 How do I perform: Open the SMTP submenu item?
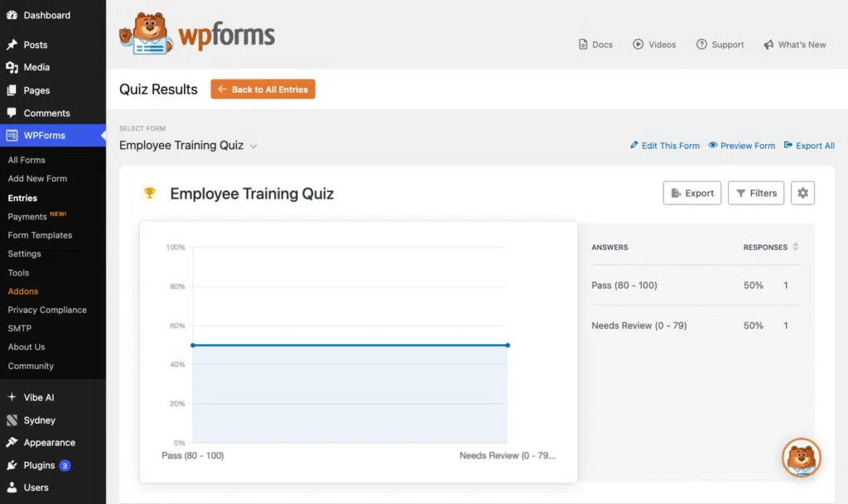[x=20, y=328]
